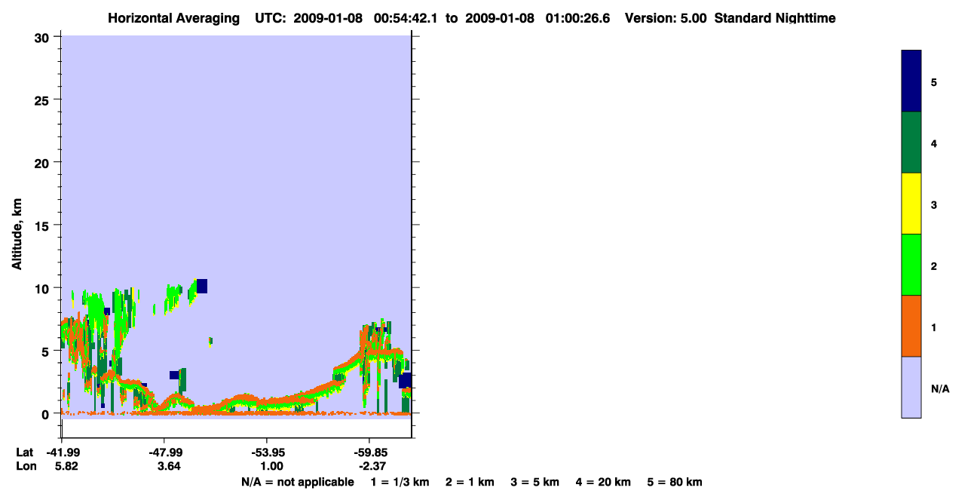The image size is (980, 503).
Task: Click the dark blue level 5 color swatch
Action: pos(911,81)
